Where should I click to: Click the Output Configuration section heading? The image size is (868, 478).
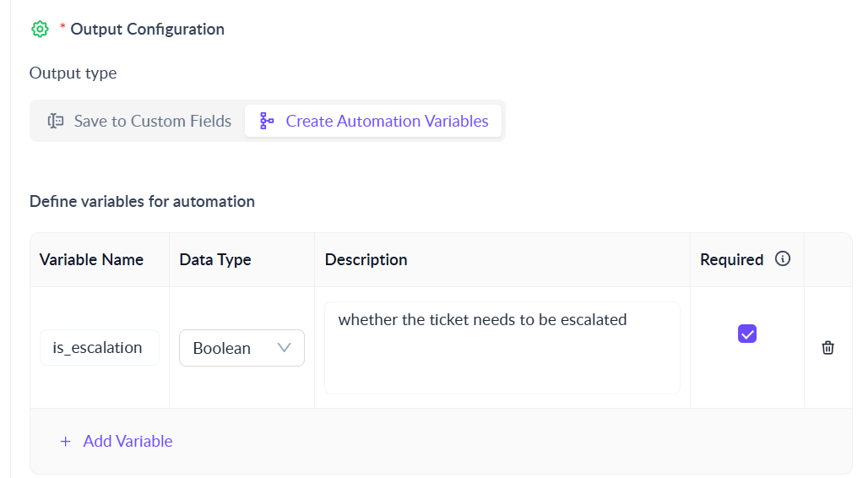(147, 30)
